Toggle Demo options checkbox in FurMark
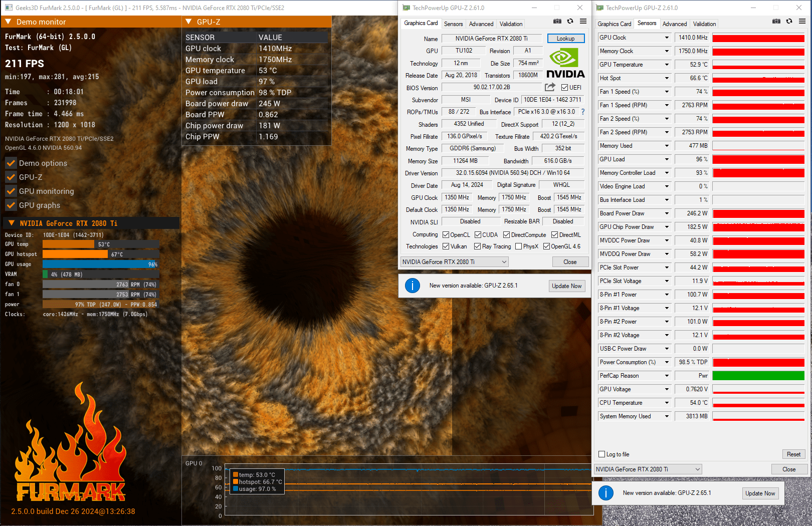The image size is (812, 526). click(11, 163)
